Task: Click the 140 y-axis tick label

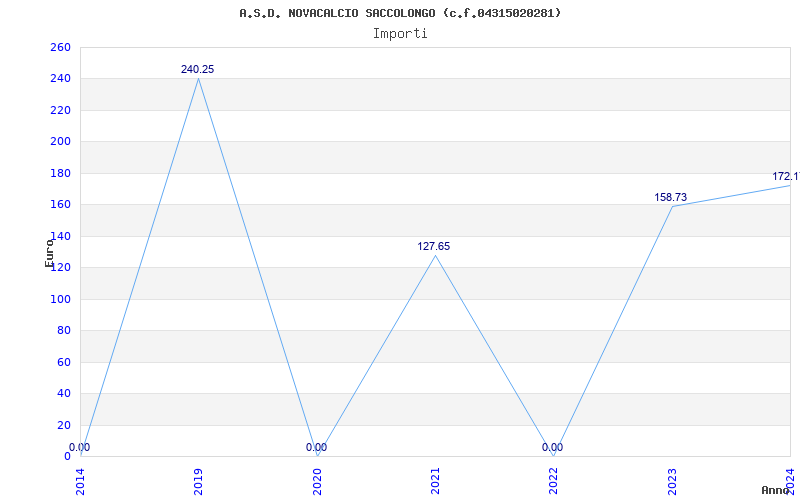Action: 60,236
